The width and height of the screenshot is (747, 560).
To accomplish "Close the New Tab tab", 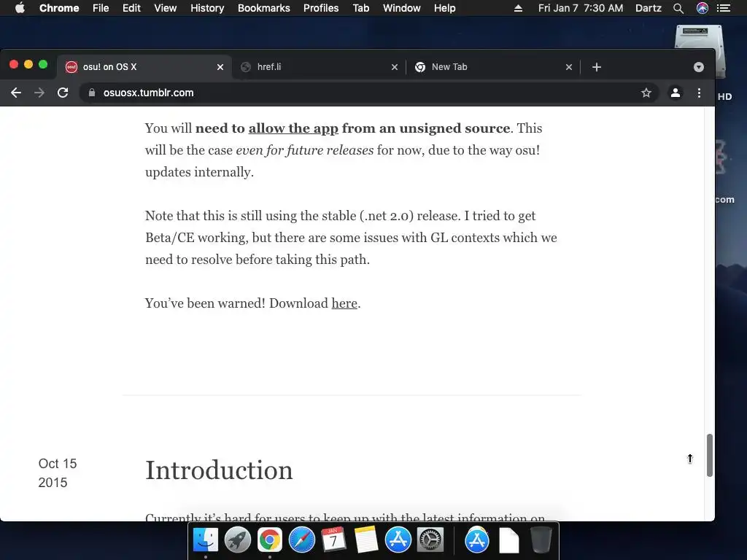I will coord(569,67).
